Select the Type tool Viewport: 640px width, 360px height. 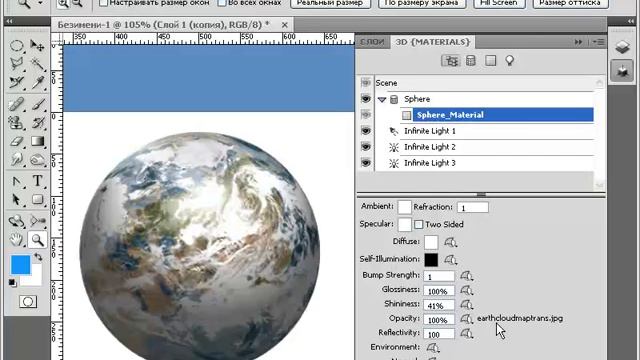(38, 181)
